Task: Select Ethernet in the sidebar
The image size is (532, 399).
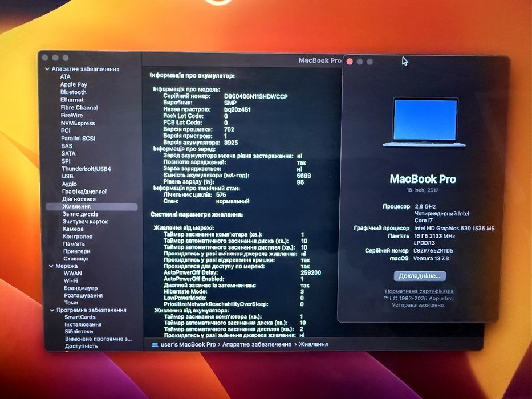Action: 72,100
